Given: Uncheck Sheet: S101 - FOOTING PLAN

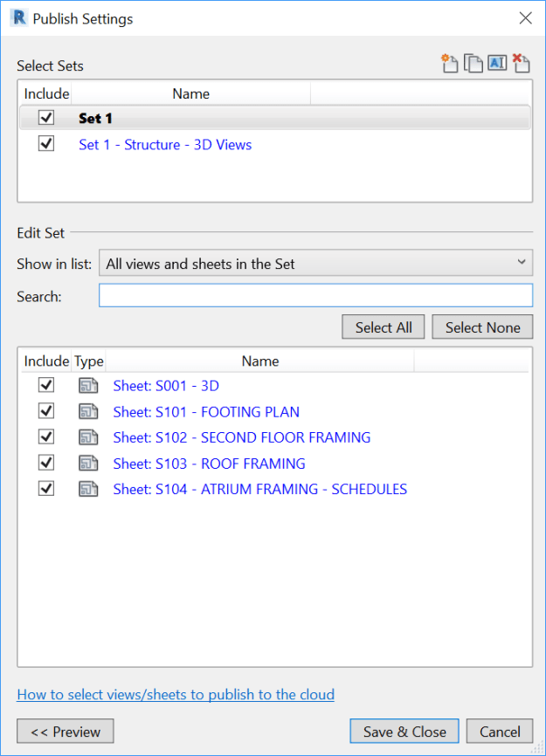Looking at the screenshot, I should (45, 411).
